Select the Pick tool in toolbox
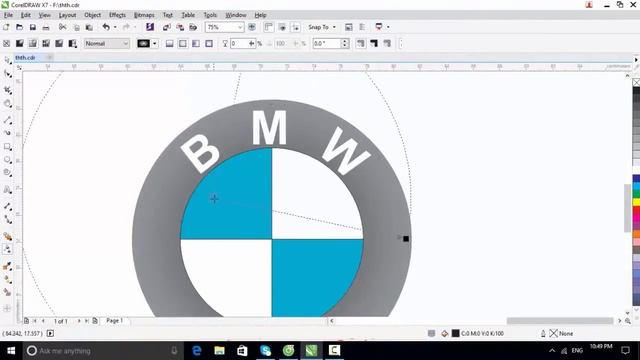This screenshot has width=640, height=360. click(7, 60)
